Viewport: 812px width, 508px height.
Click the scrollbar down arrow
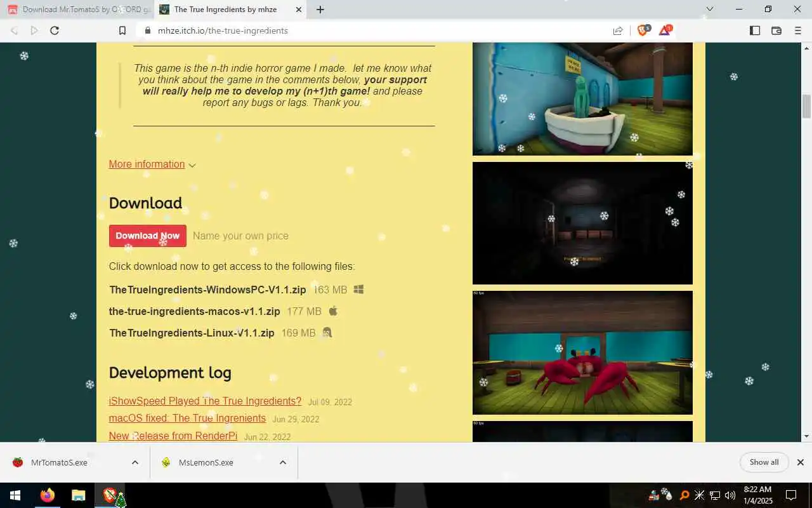806,436
